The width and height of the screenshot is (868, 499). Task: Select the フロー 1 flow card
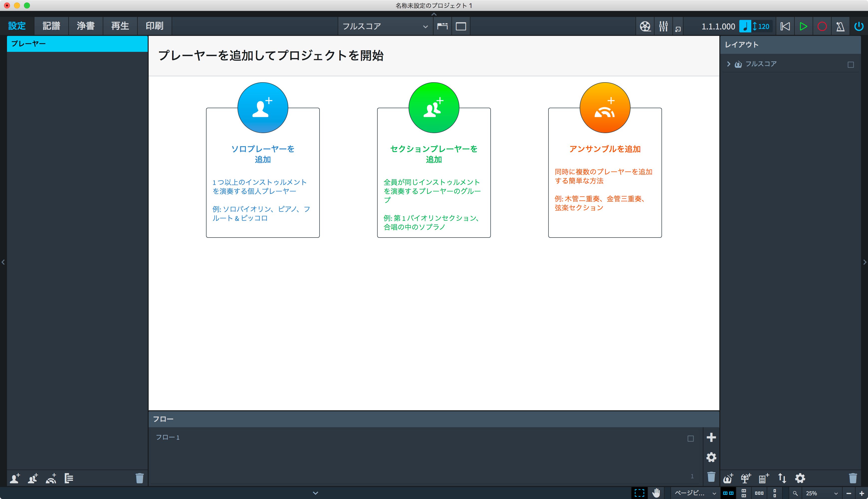tap(426, 456)
